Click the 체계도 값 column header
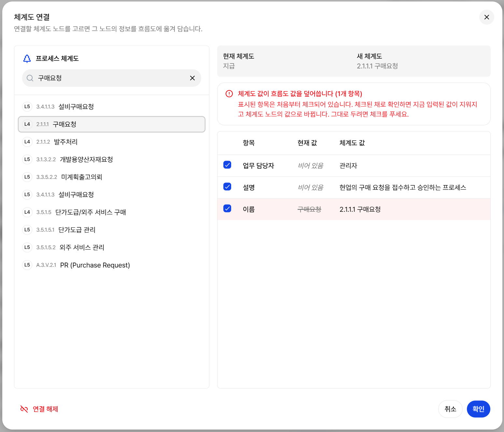Viewport: 504px width, 432px height. pyautogui.click(x=352, y=143)
